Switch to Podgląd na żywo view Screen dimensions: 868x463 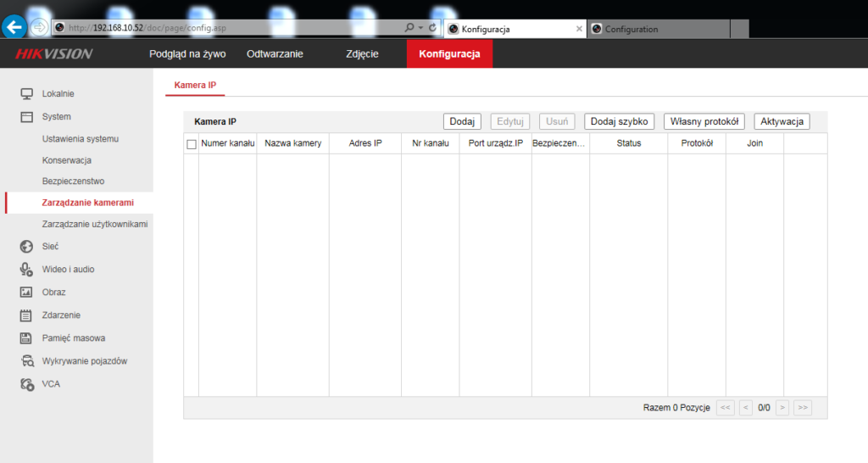[x=187, y=54]
